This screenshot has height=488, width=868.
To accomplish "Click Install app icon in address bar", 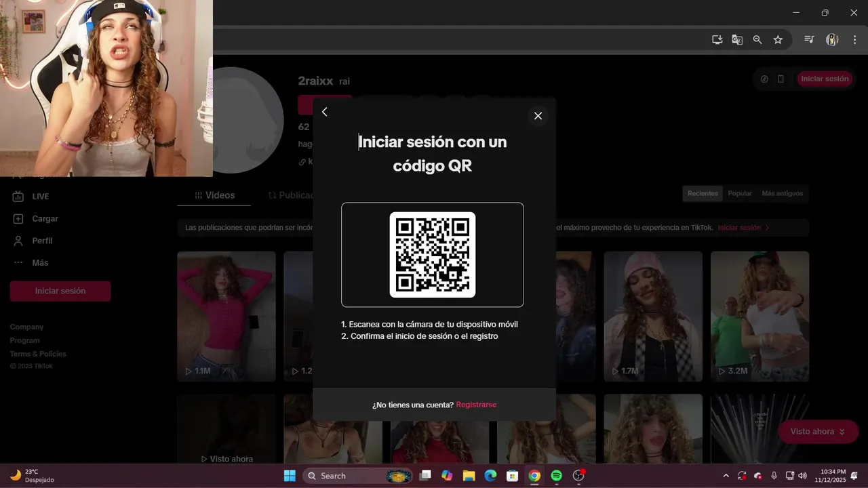I will (717, 40).
